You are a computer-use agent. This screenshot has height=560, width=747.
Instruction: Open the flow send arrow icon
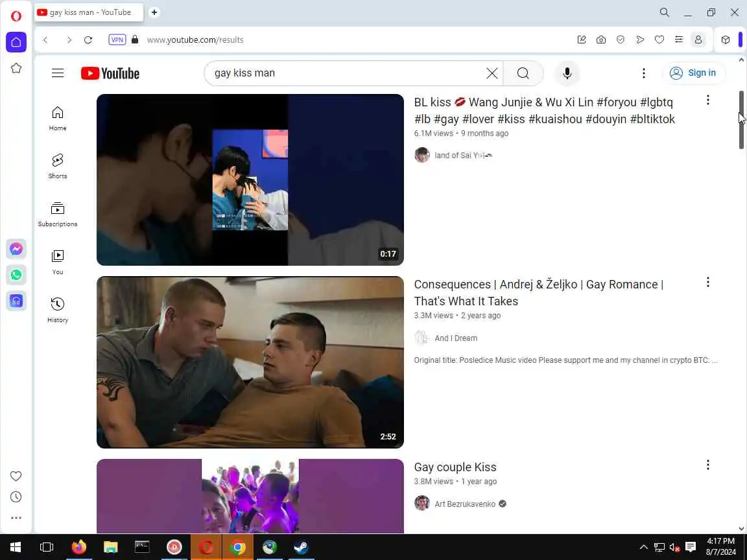(640, 40)
